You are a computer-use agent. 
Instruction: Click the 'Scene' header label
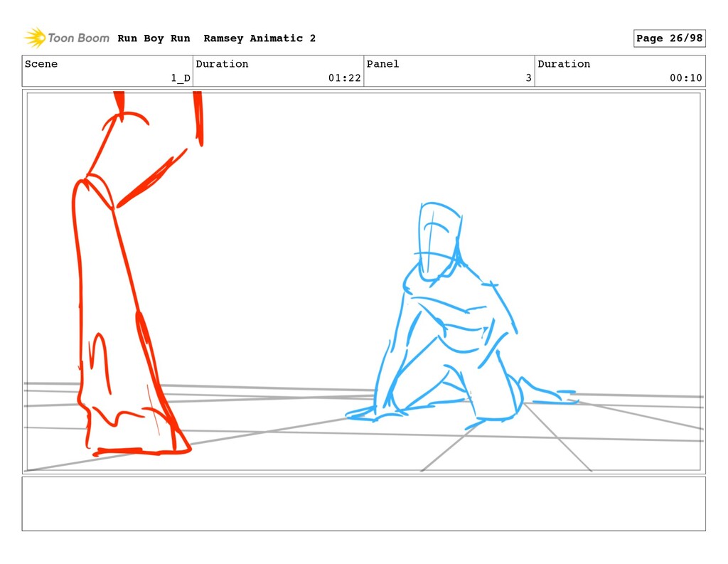point(41,63)
